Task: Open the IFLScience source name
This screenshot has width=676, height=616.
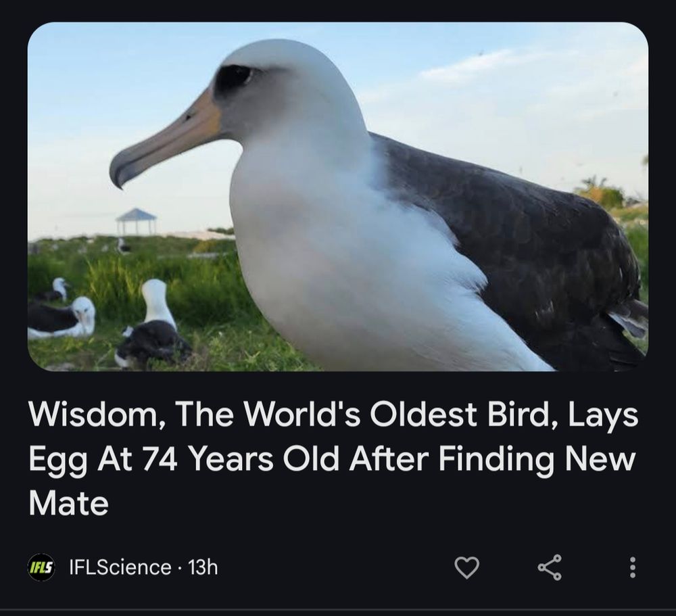Action: click(x=120, y=567)
